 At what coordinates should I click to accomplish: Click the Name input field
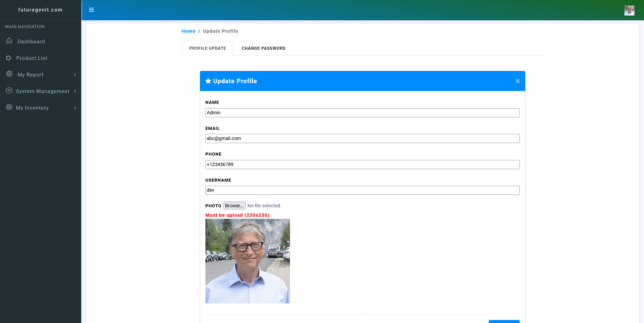[x=362, y=113]
